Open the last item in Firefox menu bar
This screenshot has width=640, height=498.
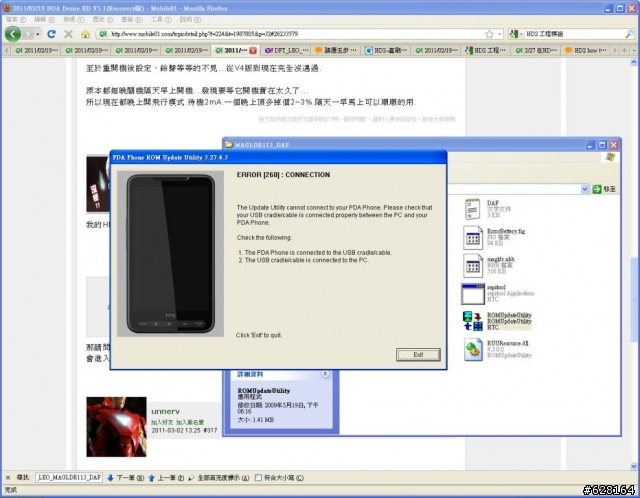190,20
